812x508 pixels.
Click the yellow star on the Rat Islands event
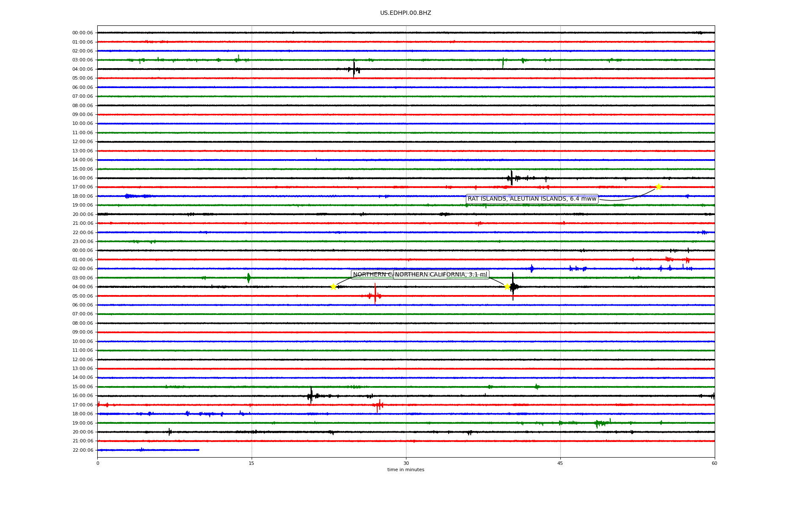click(658, 187)
